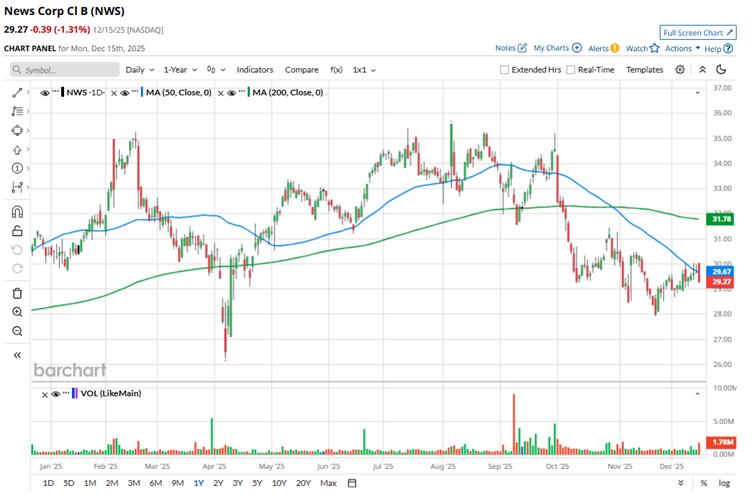
Task: Select the 2Y time range
Action: [218, 483]
